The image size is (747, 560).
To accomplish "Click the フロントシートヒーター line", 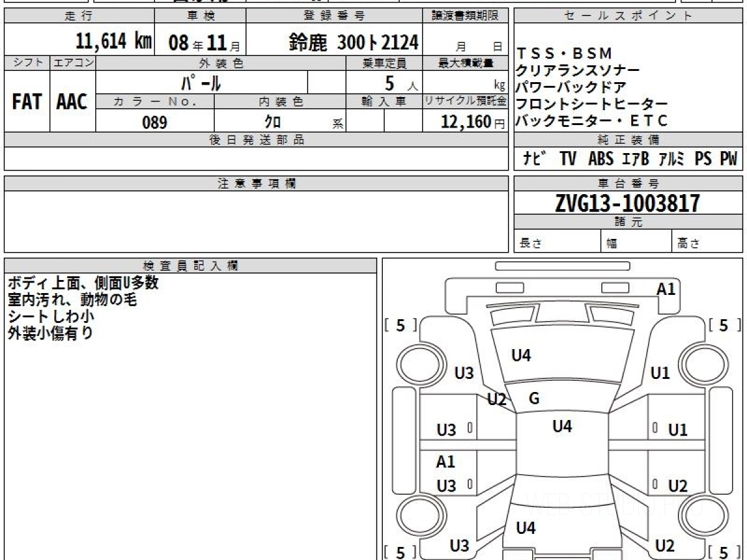I will (592, 104).
